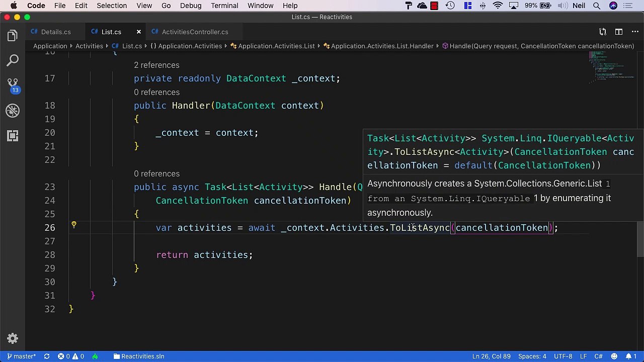Open Source Control view with 13 changes
The width and height of the screenshot is (644, 362).
13,85
